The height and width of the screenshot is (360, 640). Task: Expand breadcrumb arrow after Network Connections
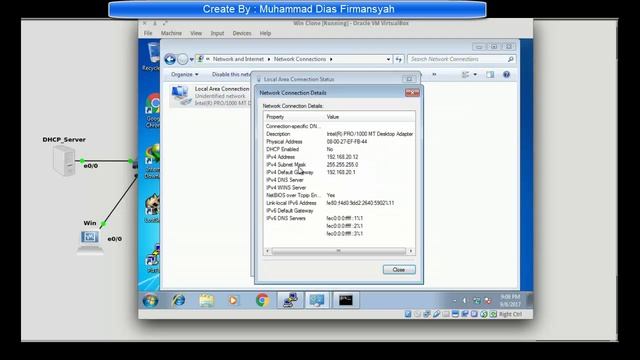click(x=331, y=59)
